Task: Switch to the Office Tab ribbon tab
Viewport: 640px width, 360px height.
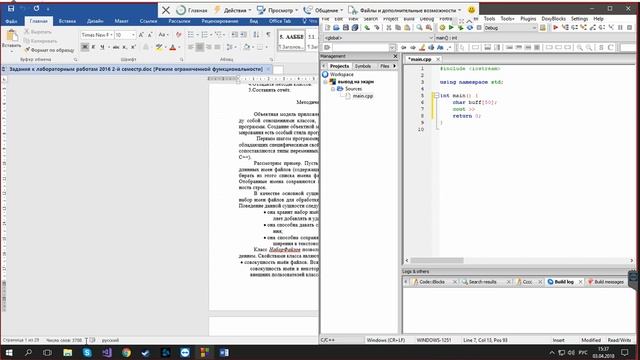Action: click(x=280, y=21)
